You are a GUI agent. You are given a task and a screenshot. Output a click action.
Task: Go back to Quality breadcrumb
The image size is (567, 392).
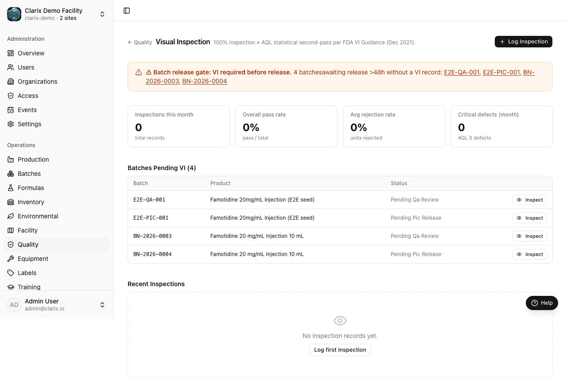[x=140, y=43]
